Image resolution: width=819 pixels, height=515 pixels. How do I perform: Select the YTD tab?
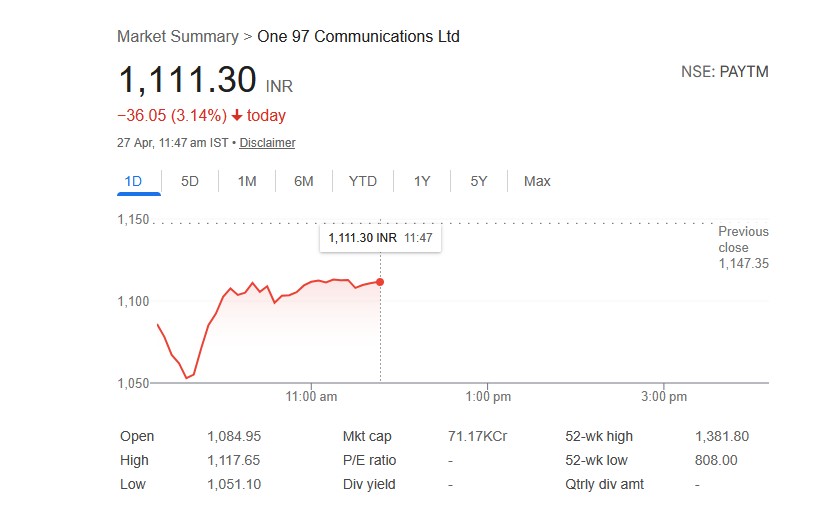(x=363, y=181)
